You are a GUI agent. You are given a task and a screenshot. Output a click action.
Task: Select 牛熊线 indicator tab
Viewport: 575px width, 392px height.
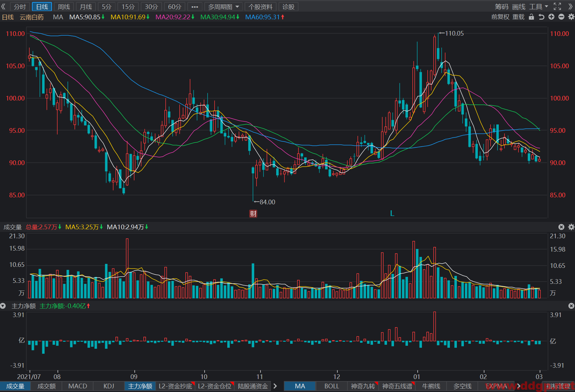point(431,386)
